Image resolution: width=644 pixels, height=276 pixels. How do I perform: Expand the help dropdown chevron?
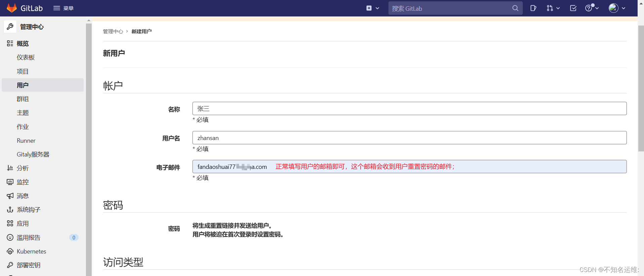(x=597, y=8)
